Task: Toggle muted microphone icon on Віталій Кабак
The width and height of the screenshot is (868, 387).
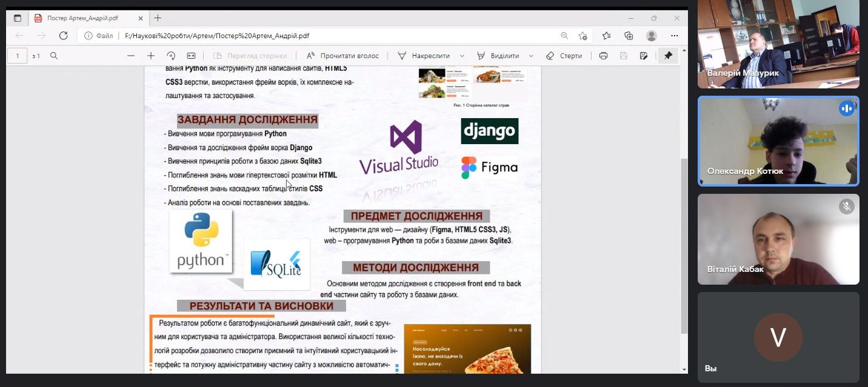Action: click(x=846, y=207)
